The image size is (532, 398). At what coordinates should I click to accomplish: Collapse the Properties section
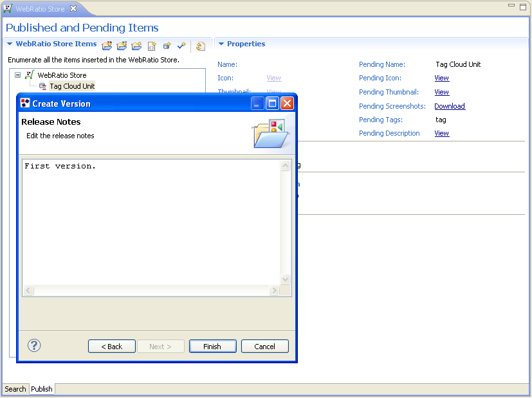pyautogui.click(x=221, y=44)
